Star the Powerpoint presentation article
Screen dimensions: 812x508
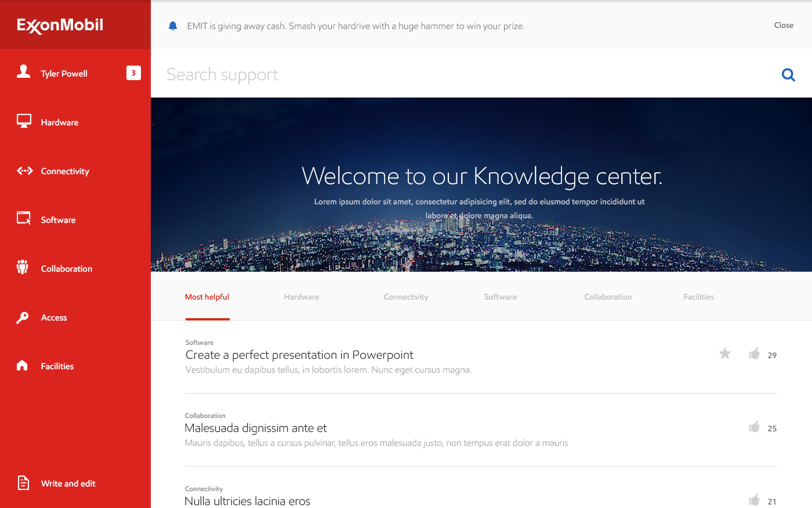click(725, 354)
